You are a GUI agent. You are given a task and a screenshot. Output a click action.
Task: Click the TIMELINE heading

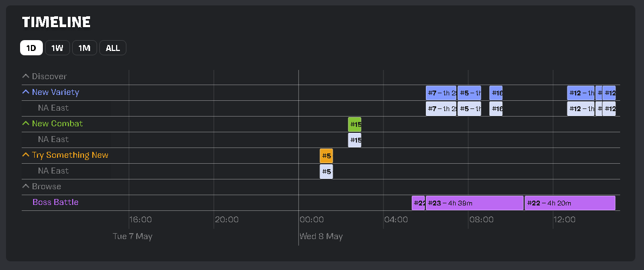(x=56, y=22)
